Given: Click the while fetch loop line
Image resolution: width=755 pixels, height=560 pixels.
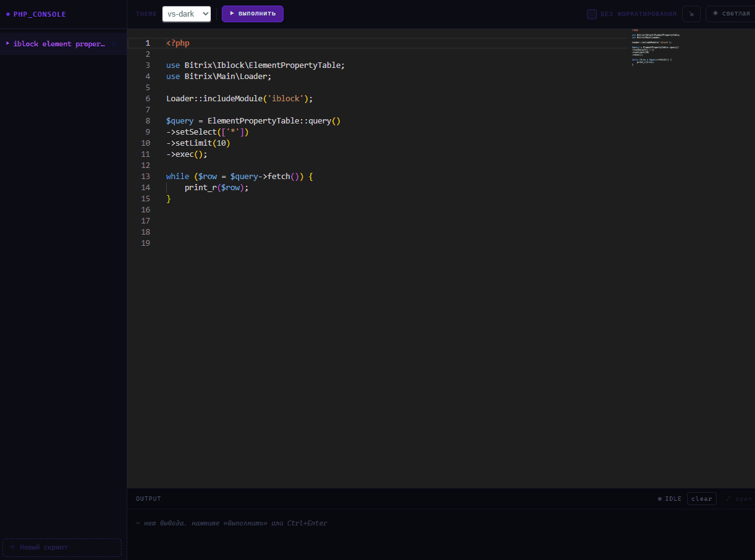Looking at the screenshot, I should click(240, 177).
